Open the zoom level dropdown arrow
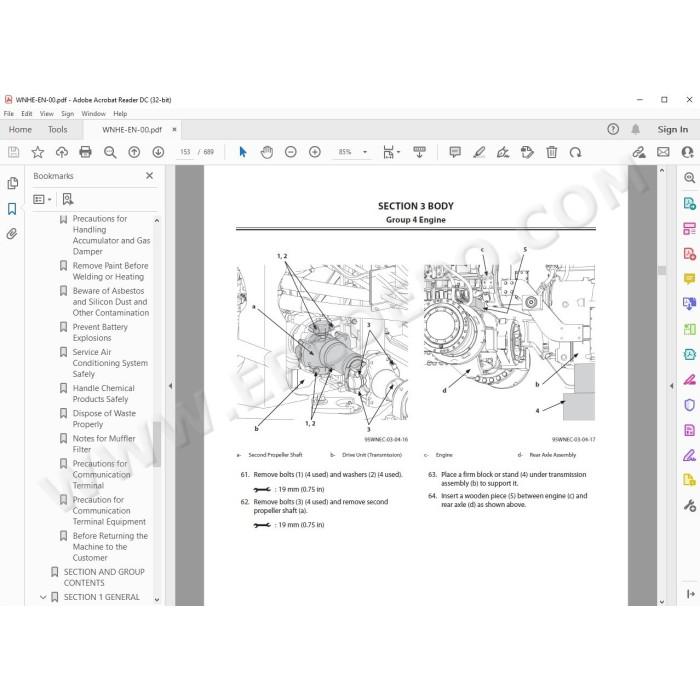The image size is (700, 700). pyautogui.click(x=365, y=152)
